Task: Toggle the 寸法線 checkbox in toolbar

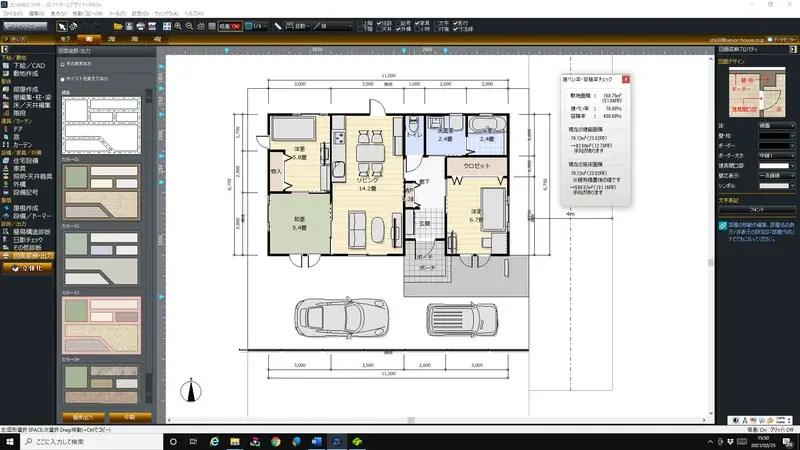Action: (x=456, y=30)
